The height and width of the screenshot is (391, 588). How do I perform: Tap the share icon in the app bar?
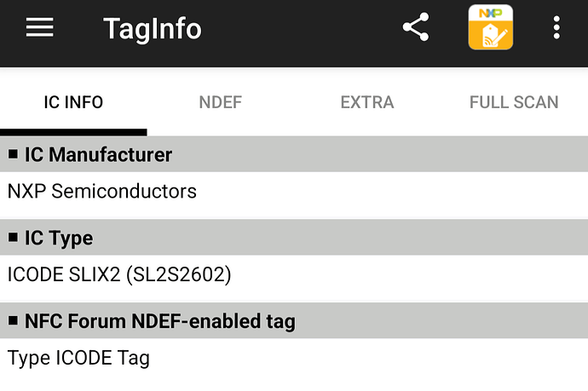416,27
